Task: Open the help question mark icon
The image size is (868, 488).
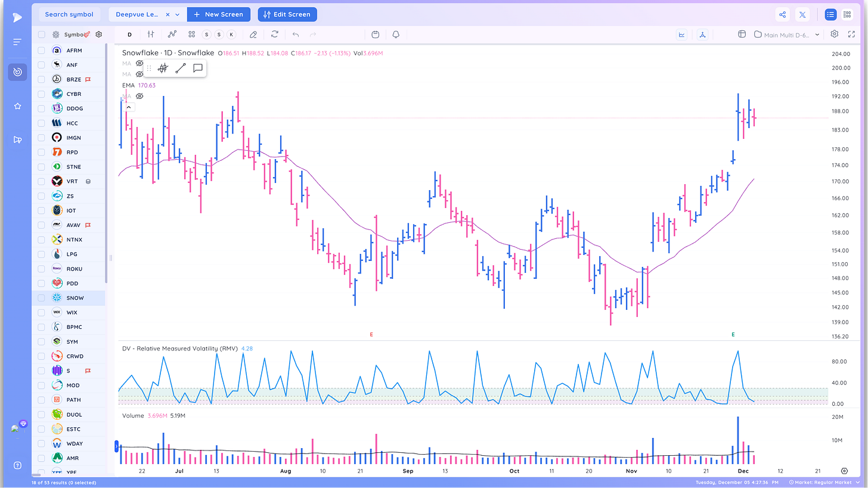Action: (x=17, y=465)
